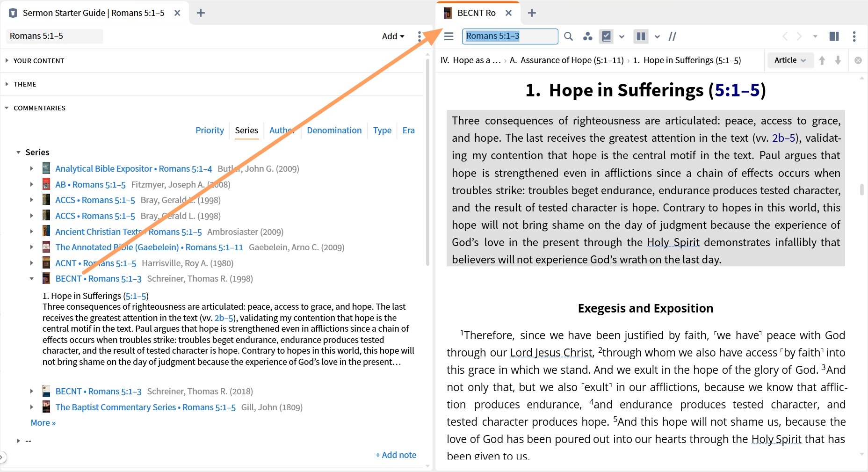Select the Sermon Starter Guide tab
Screen dimensions: 868x472
click(x=94, y=13)
